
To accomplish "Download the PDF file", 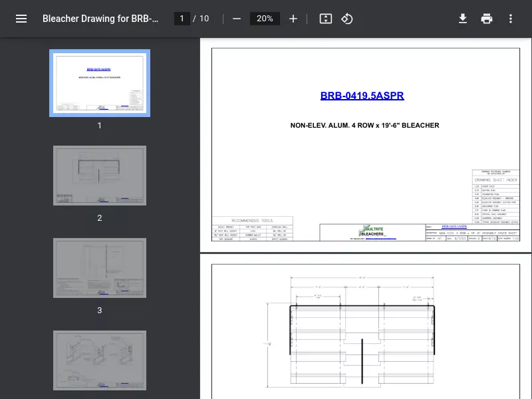I will point(463,19).
